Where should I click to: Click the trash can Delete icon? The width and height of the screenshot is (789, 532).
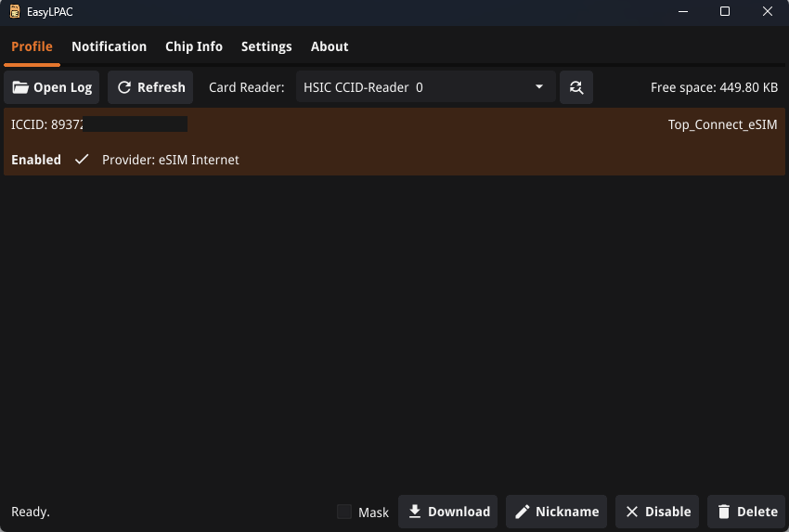pos(724,512)
